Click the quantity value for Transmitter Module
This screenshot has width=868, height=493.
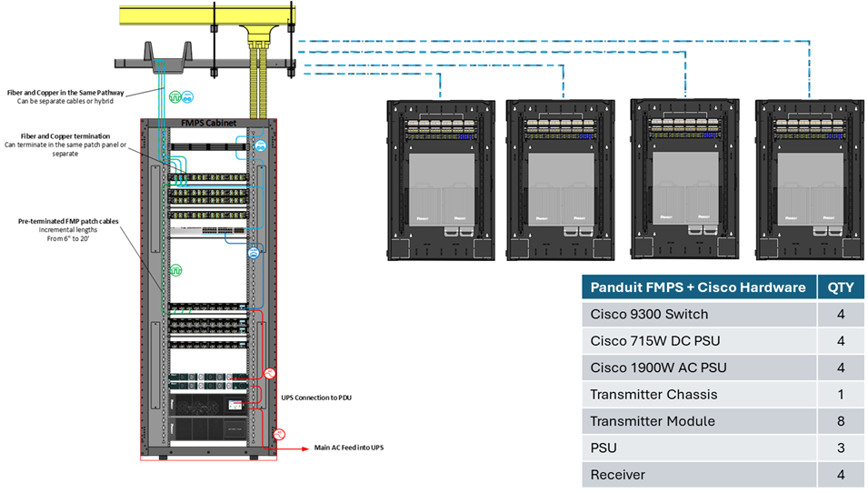(841, 421)
